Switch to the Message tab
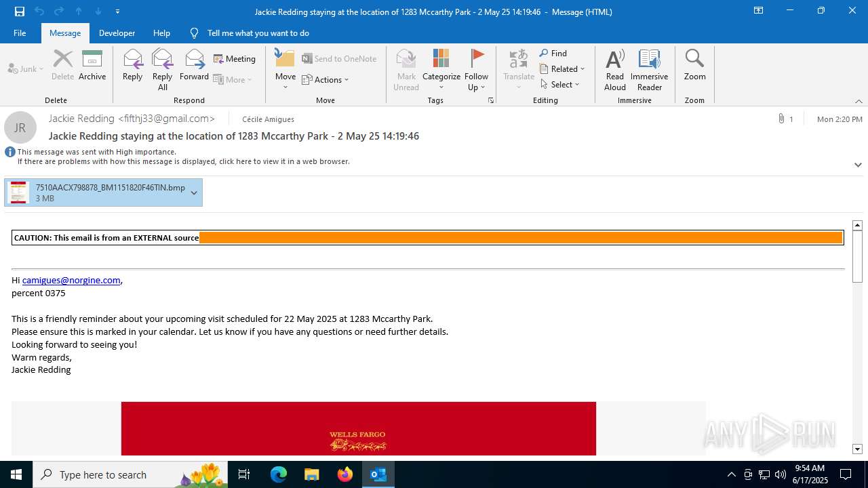Image resolution: width=868 pixels, height=488 pixels. coord(65,33)
